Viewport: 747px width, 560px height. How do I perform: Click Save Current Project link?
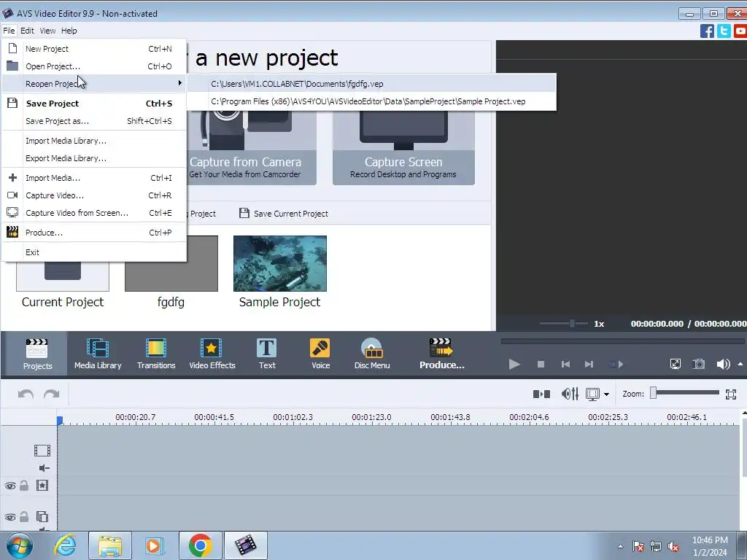(290, 214)
